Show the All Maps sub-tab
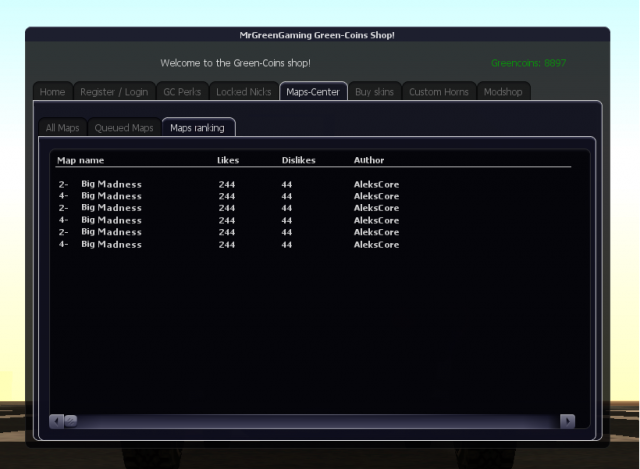Image resolution: width=640 pixels, height=469 pixels. pyautogui.click(x=62, y=128)
